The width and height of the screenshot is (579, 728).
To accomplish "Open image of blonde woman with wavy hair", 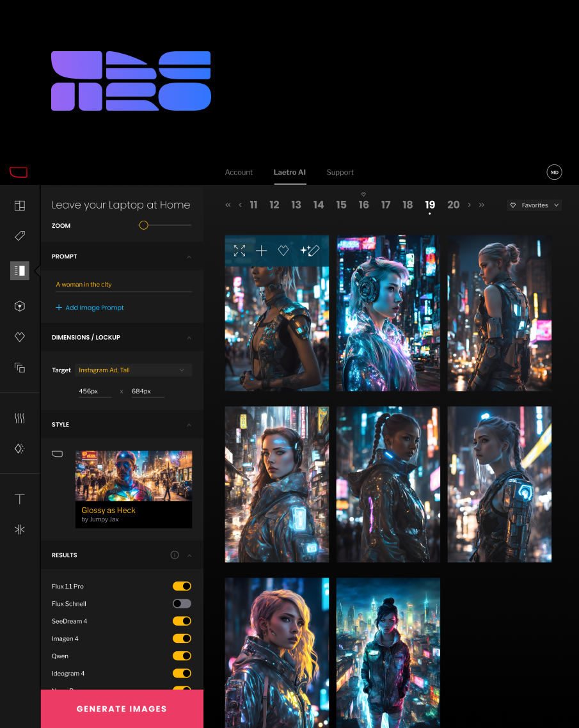I will 277,653.
